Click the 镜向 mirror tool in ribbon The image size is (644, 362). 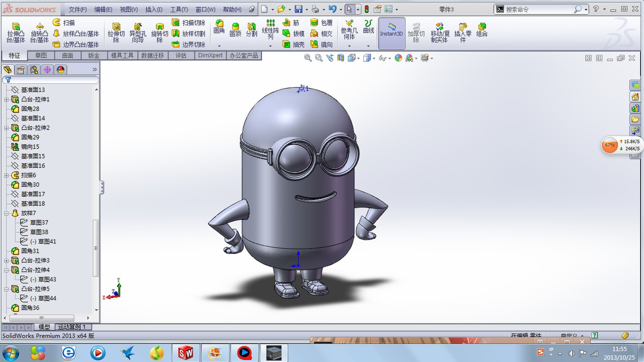(x=322, y=45)
